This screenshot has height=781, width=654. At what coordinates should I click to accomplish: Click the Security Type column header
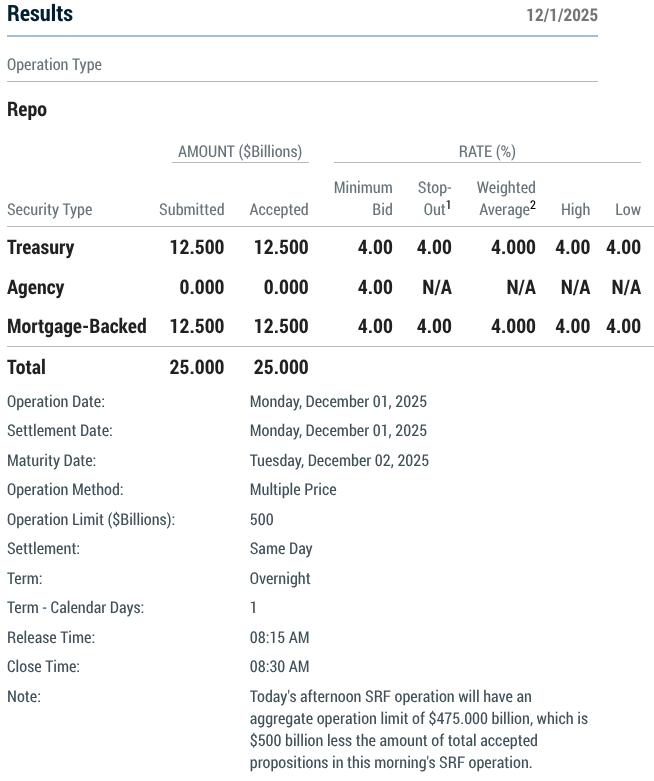click(49, 210)
